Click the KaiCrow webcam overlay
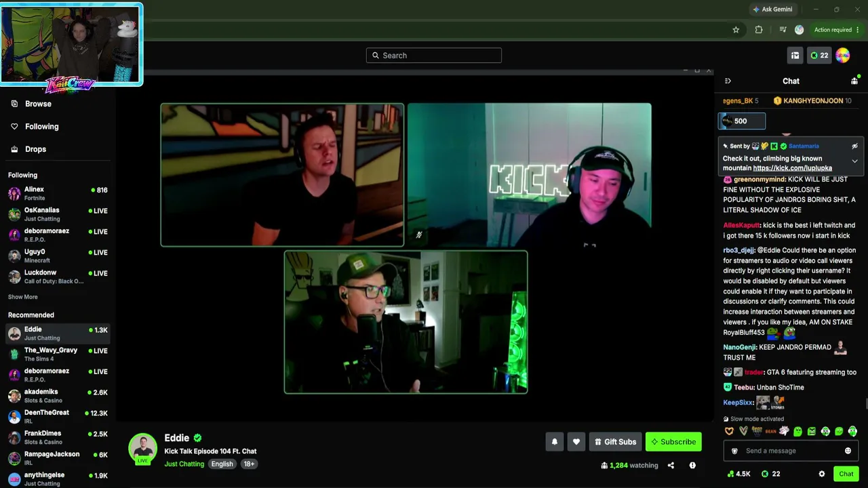 [71, 45]
